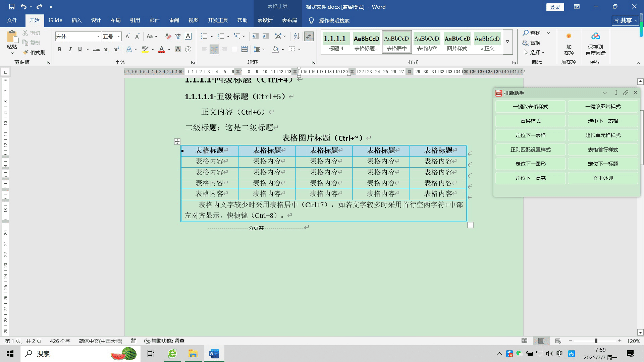Click the 操作说明搜索 search field
The width and height of the screenshot is (644, 362).
pos(334,21)
